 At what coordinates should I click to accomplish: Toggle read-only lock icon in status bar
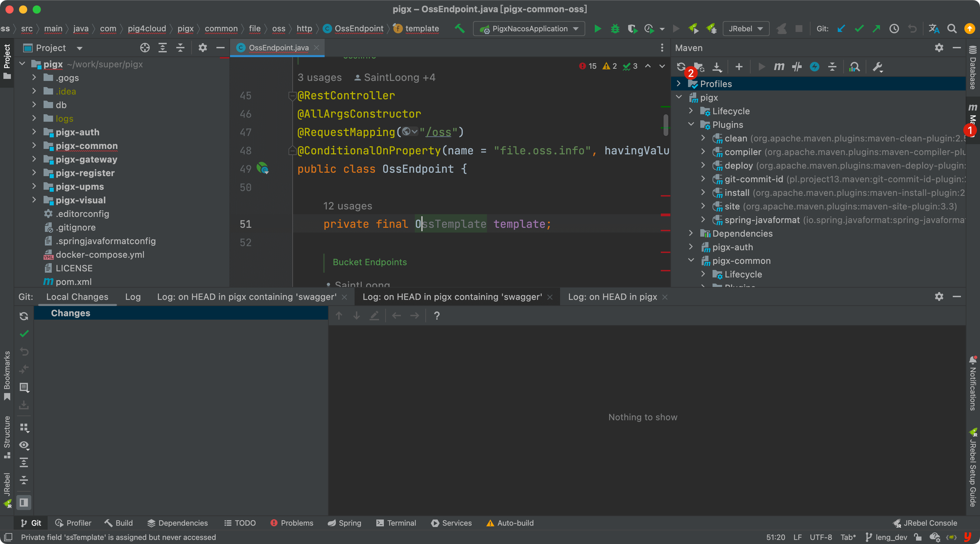click(x=918, y=537)
